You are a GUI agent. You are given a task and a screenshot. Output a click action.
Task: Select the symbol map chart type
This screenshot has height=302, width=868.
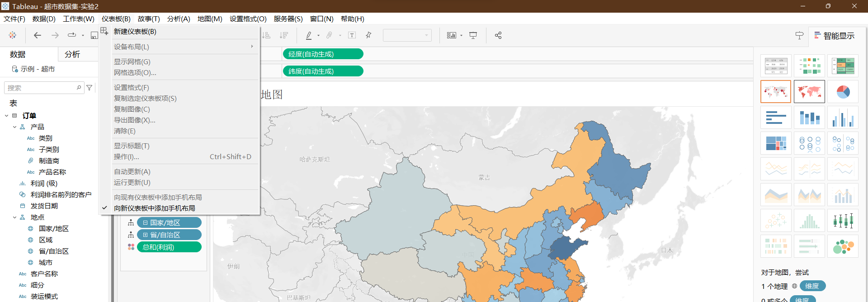click(776, 92)
